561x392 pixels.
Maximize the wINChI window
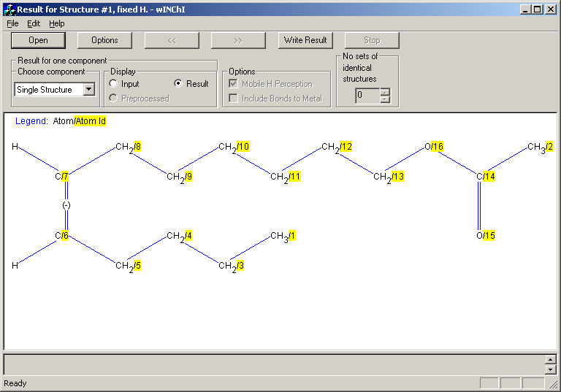(x=537, y=9)
